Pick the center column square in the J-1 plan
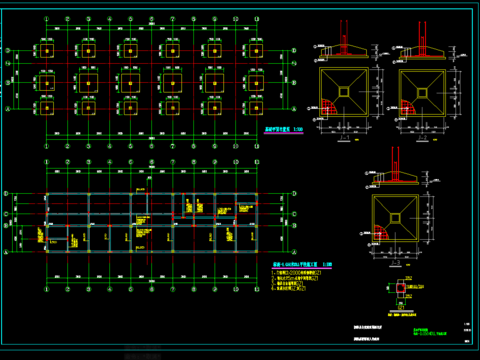480x360 pixels. (344, 92)
